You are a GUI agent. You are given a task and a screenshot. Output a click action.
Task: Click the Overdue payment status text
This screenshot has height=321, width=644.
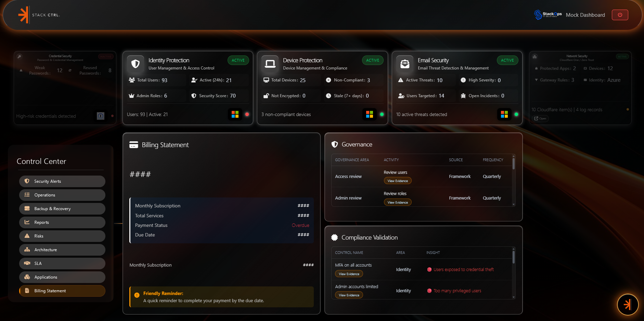click(x=300, y=225)
